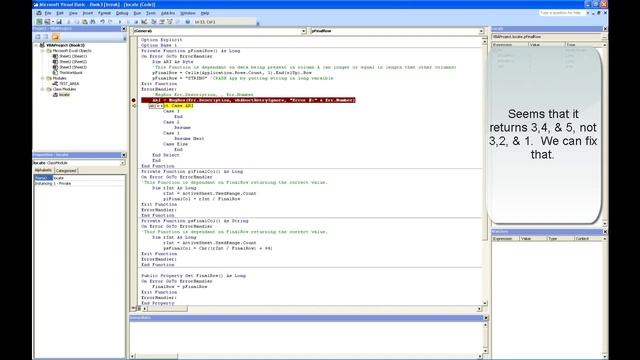Viewport: 640px width, 360px height.
Task: Switch to Categorized properties tab
Action: [x=66, y=171]
